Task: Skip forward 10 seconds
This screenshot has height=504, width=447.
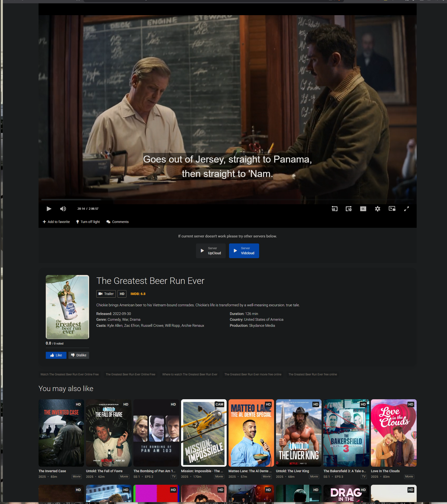Action: pyautogui.click(x=349, y=209)
